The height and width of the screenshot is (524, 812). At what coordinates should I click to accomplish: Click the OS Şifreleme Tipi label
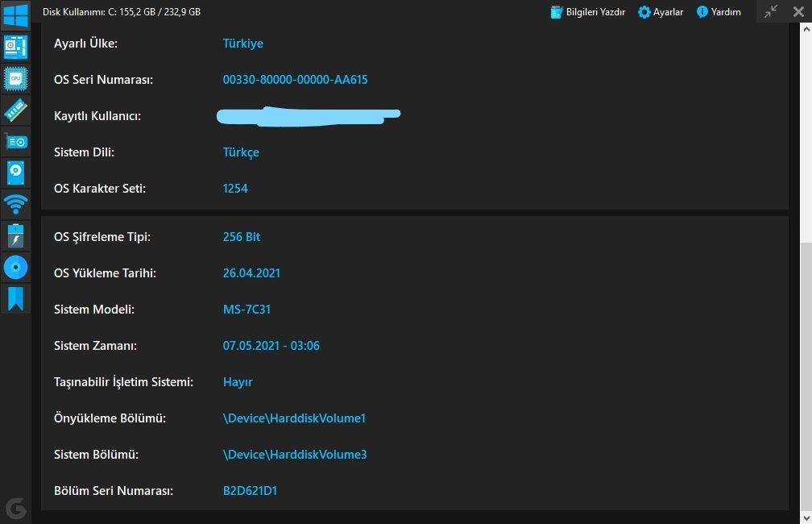pyautogui.click(x=102, y=237)
